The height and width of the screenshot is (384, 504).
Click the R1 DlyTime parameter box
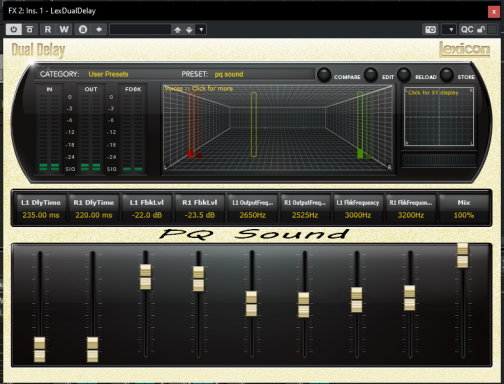pyautogui.click(x=94, y=208)
